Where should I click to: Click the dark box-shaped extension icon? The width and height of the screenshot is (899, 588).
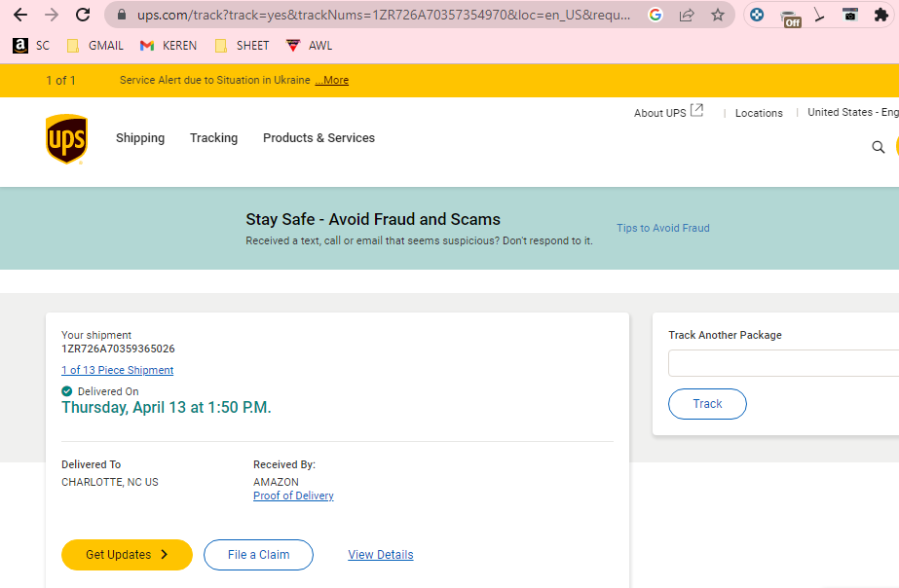[x=850, y=15]
